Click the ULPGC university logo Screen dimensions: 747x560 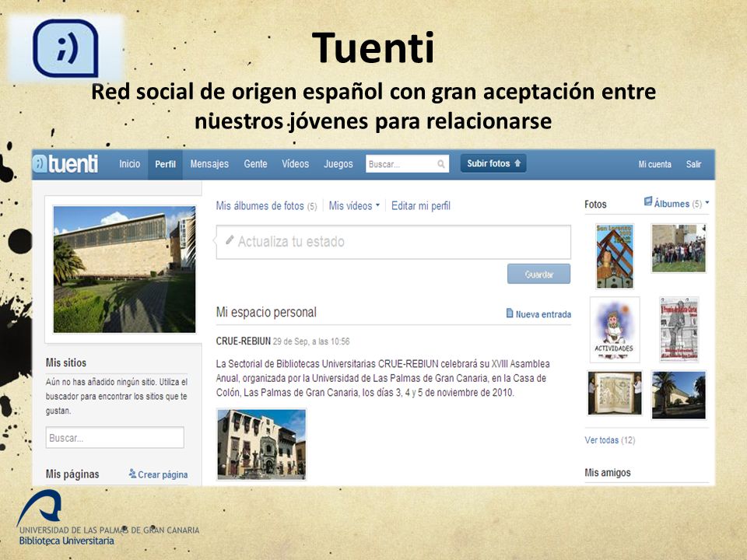coord(40,506)
